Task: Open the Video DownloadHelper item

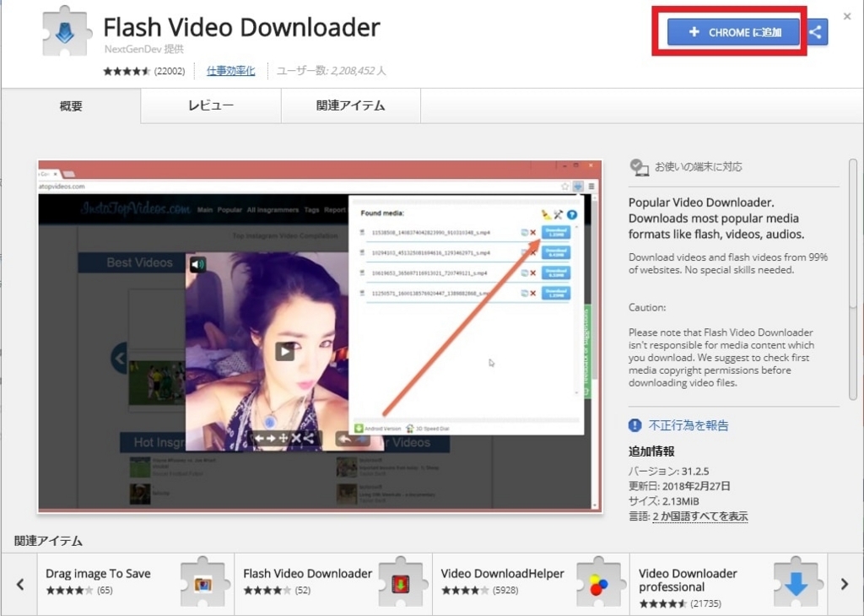Action: click(x=531, y=584)
